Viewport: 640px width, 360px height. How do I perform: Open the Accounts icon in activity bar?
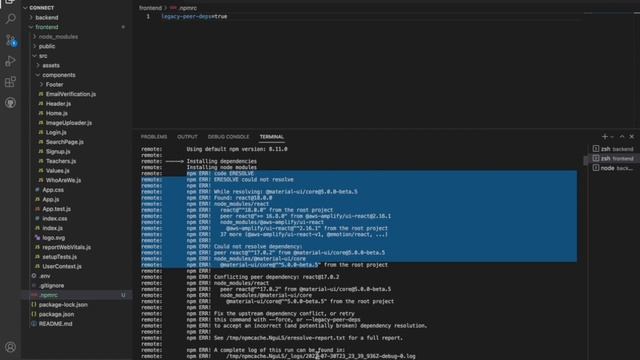point(11,347)
